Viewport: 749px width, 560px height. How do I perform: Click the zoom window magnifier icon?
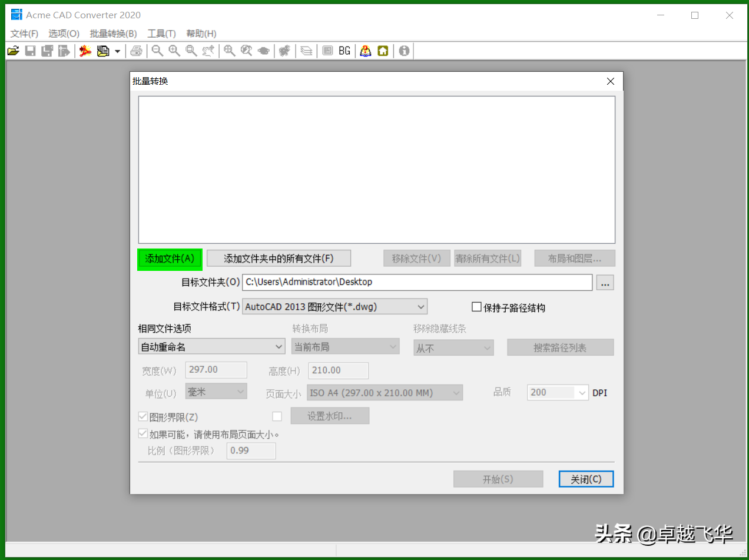191,51
